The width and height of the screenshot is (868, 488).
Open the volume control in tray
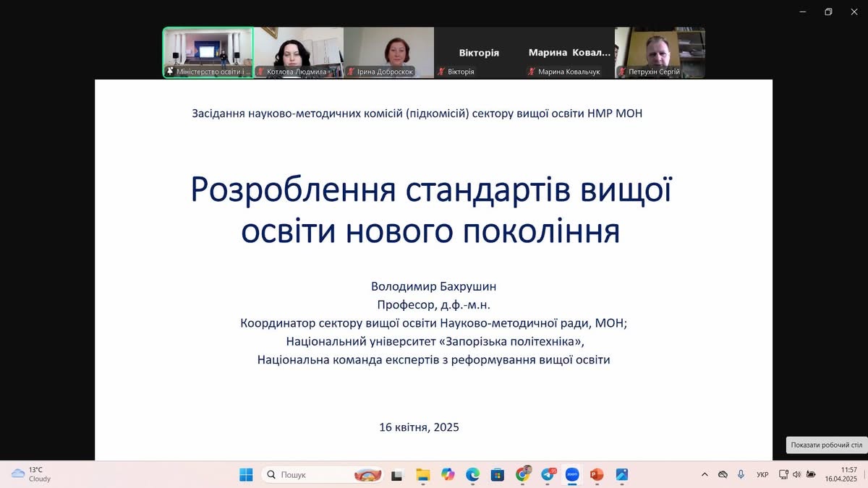(796, 475)
